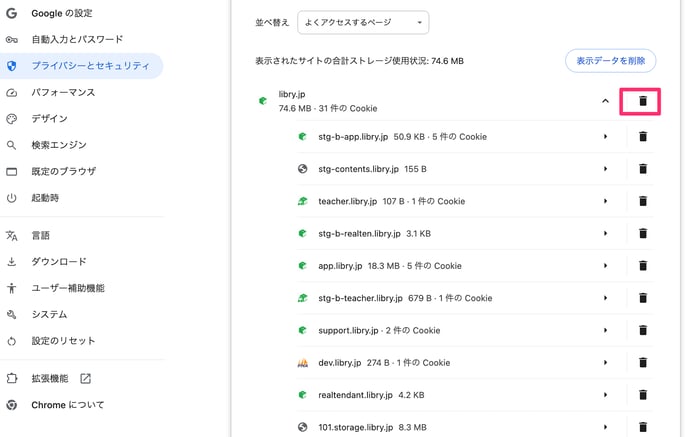The width and height of the screenshot is (688, 437).
Task: Click the power icon for startup settings
Action: tap(12, 198)
